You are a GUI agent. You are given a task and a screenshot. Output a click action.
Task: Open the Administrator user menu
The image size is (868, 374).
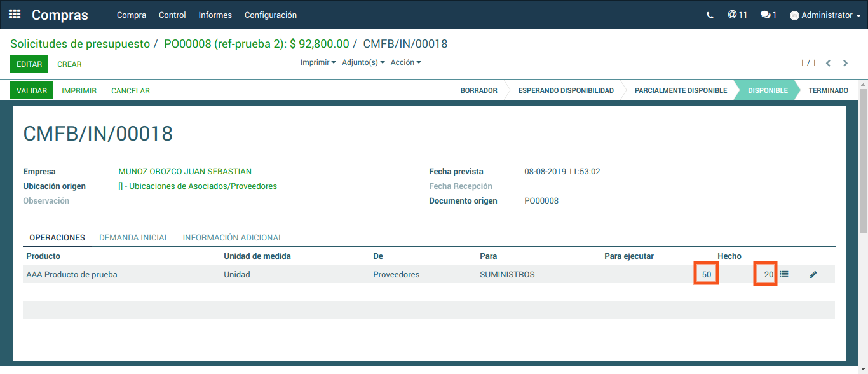tap(825, 15)
